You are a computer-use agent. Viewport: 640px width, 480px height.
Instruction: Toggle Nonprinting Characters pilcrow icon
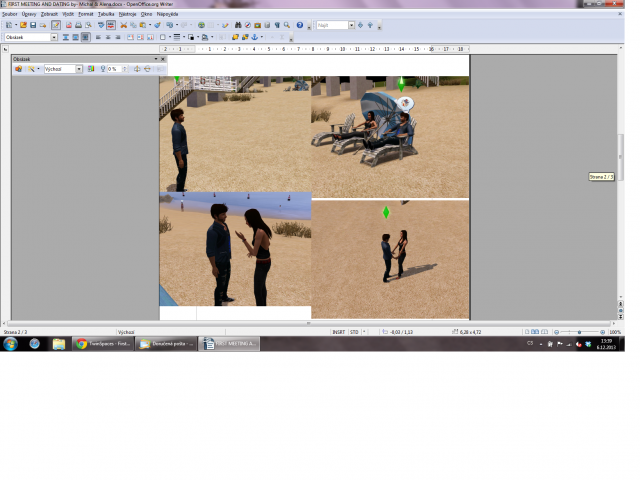click(277, 25)
